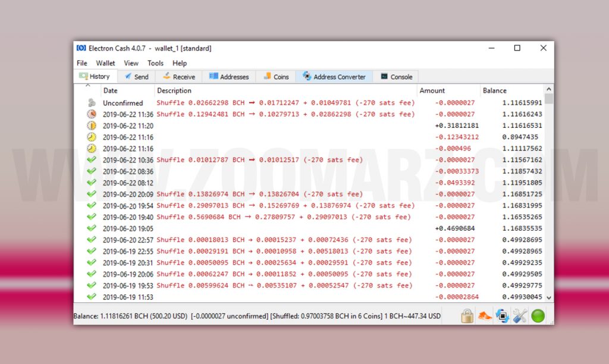Select description 'Shuffle 0.12942481 BCH'
Image resolution: width=609 pixels, height=364 pixels.
tap(285, 114)
